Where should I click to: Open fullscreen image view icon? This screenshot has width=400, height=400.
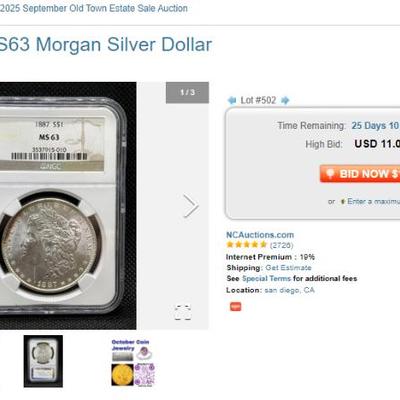pos(183,312)
